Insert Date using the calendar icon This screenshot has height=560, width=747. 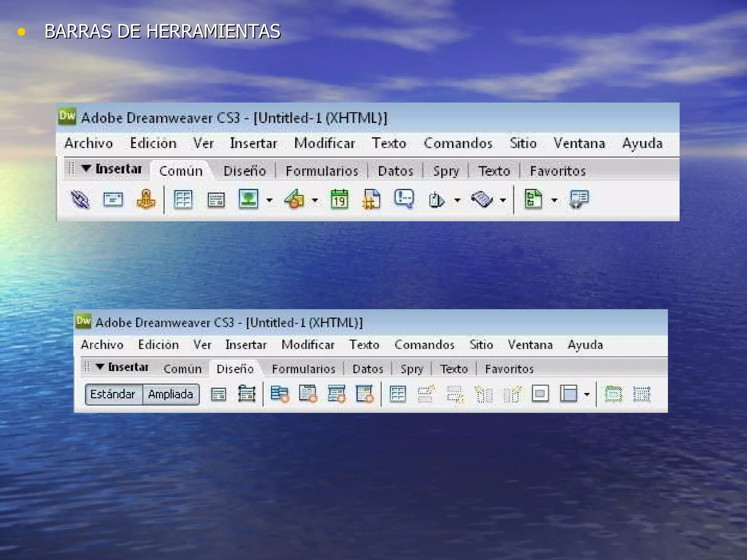point(339,200)
